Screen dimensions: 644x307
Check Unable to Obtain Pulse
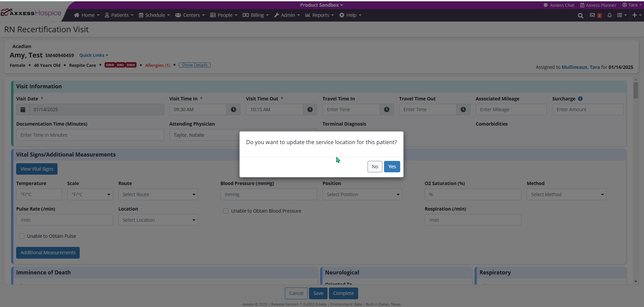22,236
